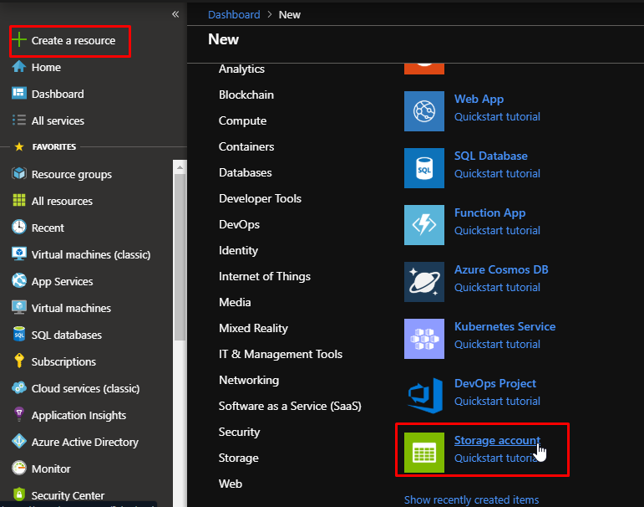Select the Networking category

[248, 380]
